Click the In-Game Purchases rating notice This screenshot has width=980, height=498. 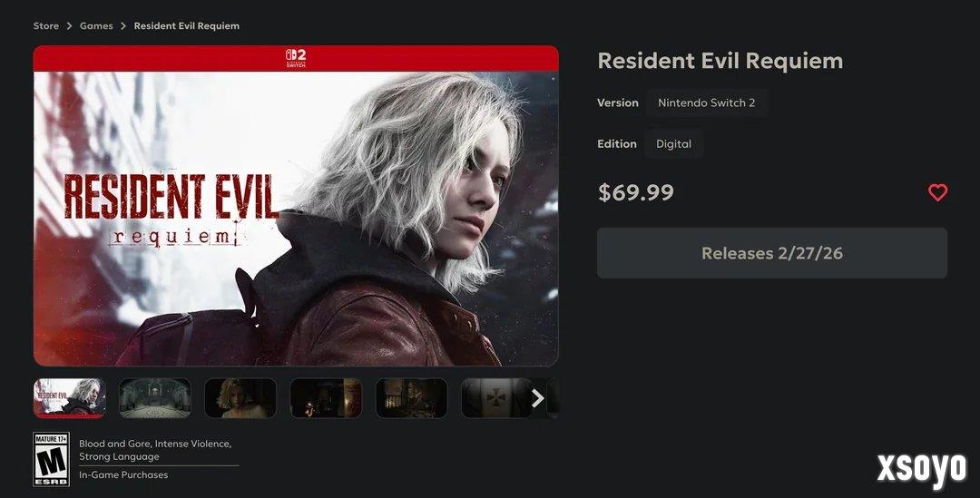123,475
